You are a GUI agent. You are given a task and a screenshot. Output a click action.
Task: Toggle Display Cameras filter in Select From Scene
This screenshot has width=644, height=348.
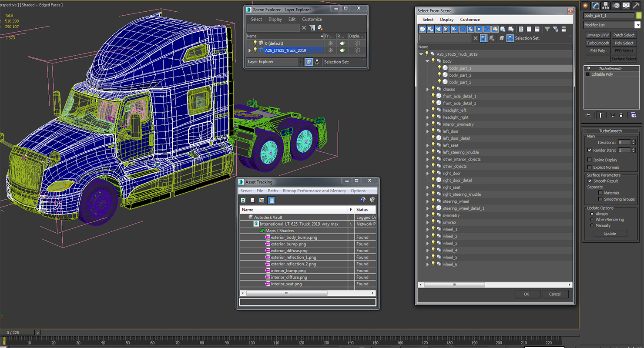coord(446,29)
